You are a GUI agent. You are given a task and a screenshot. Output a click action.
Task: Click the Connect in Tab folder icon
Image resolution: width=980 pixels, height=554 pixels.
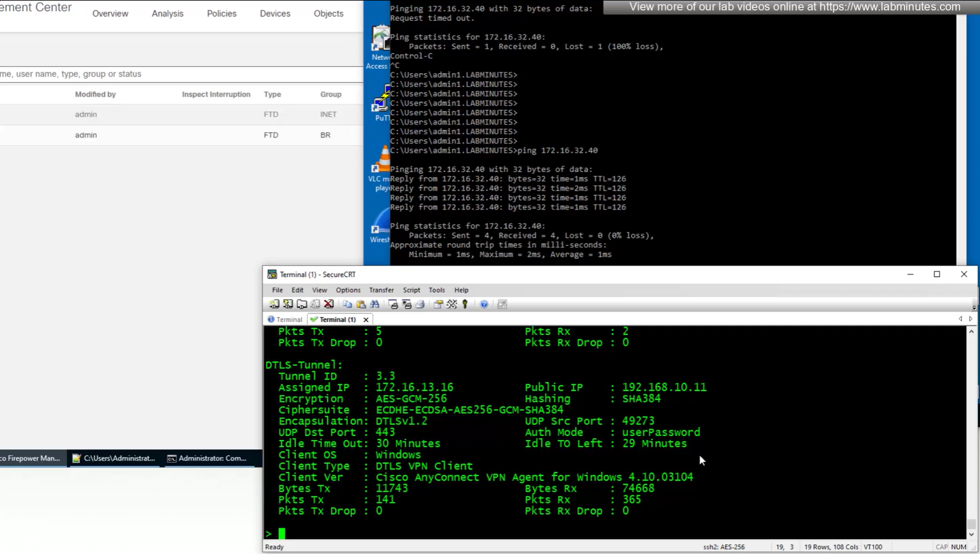(x=301, y=304)
